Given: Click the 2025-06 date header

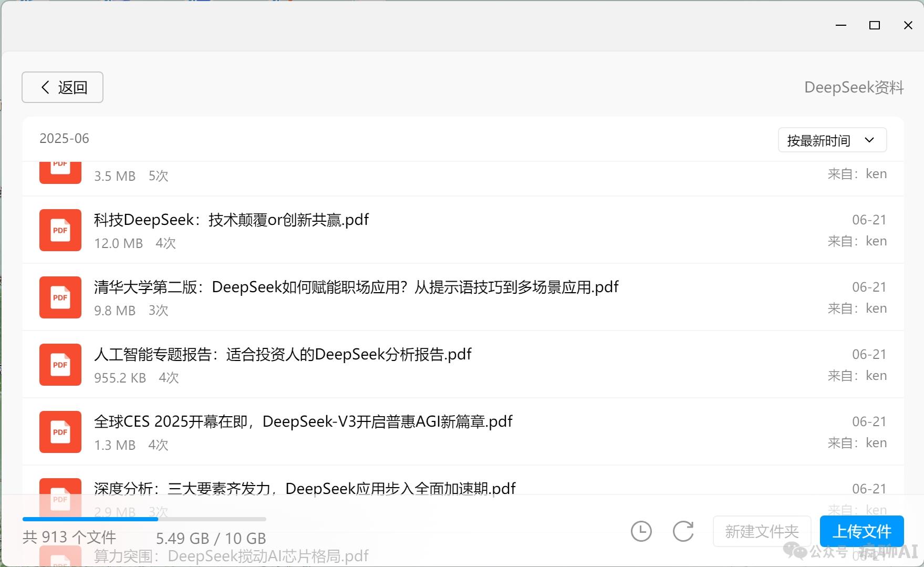Looking at the screenshot, I should point(64,138).
